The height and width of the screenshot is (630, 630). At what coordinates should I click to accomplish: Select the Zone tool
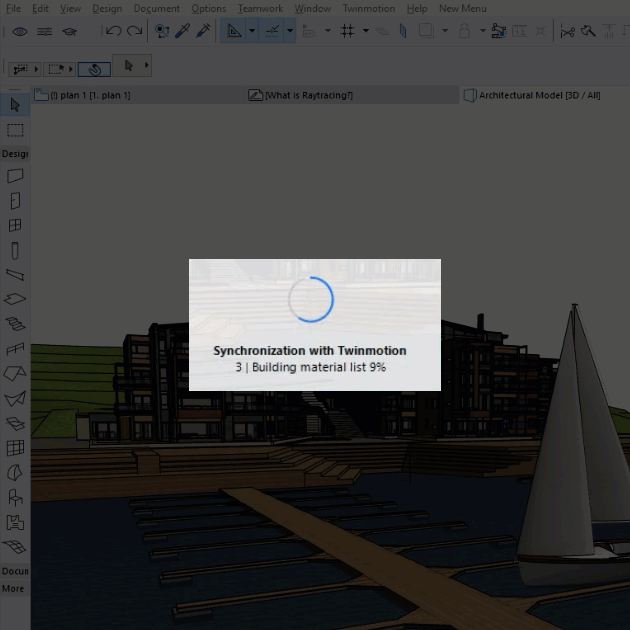coord(15,522)
